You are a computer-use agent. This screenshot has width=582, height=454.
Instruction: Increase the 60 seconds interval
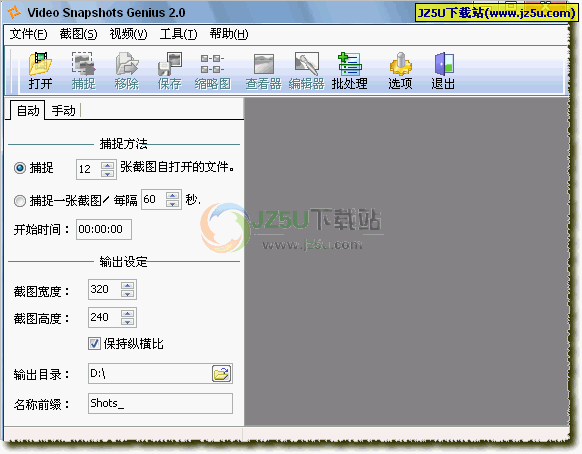pyautogui.click(x=173, y=195)
